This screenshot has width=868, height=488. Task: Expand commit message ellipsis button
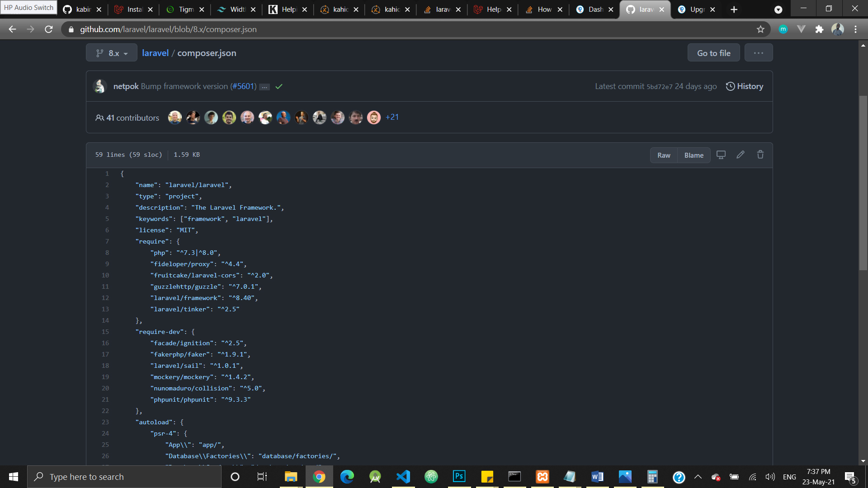(264, 87)
